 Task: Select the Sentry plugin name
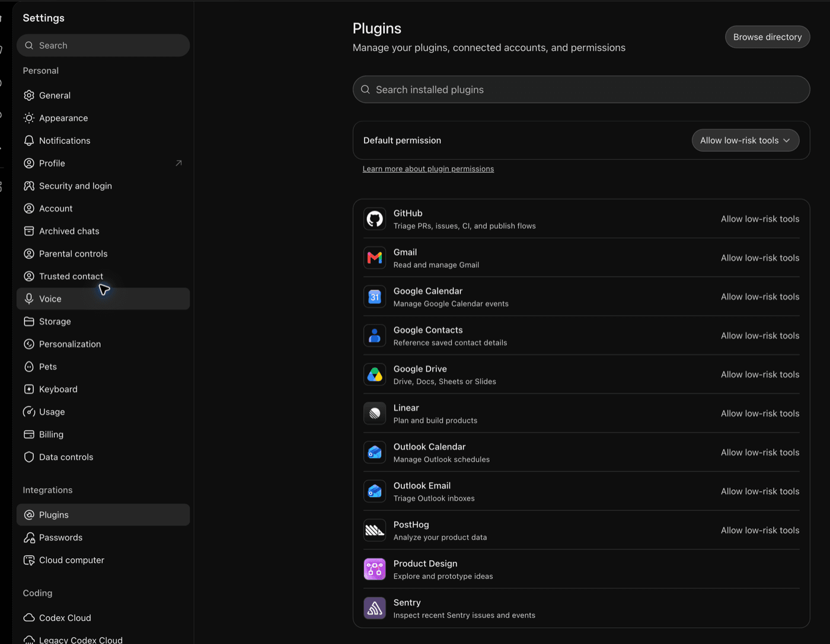(x=407, y=603)
